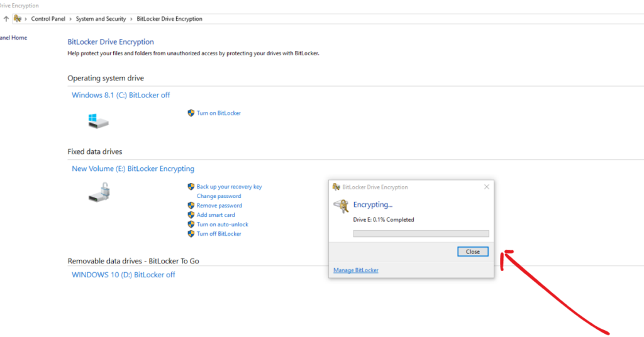
Task: Click the 'Help protect your files' description text
Action: coord(193,53)
